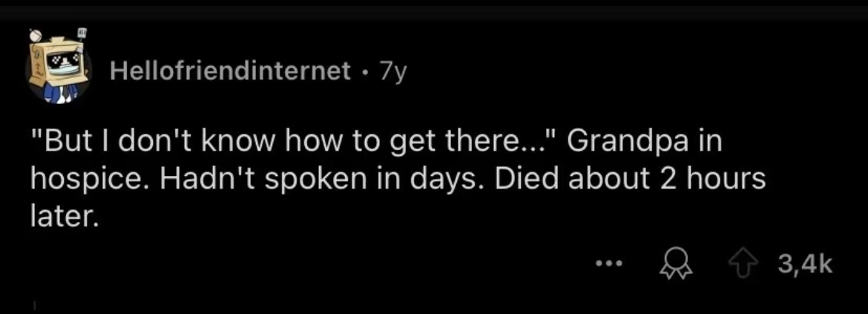Viewport: 868px width, 314px height.
Task: Click the dark bar above the comment
Action: (434, 10)
